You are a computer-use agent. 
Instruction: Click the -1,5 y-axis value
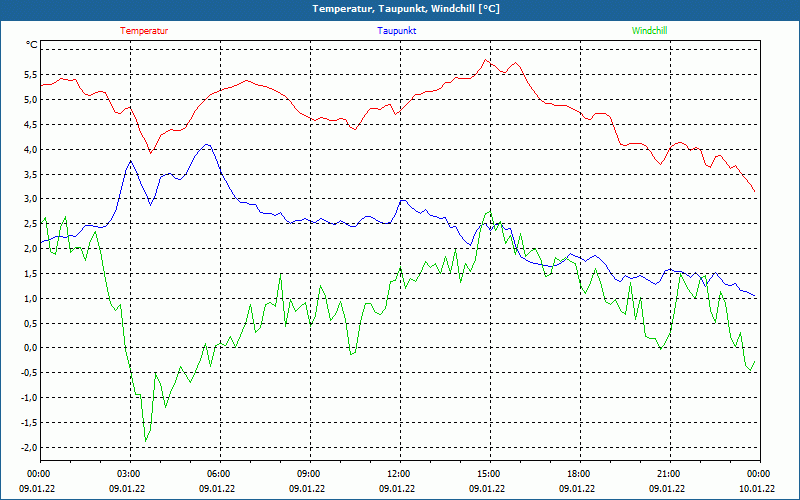pyautogui.click(x=30, y=423)
